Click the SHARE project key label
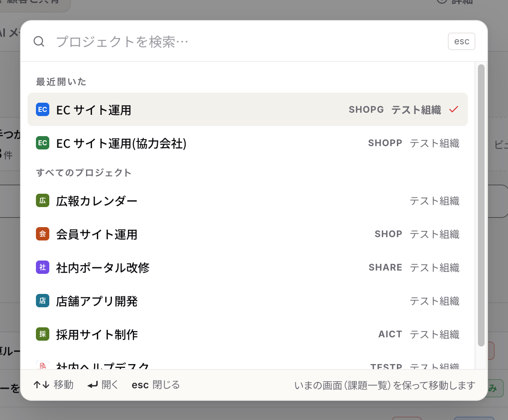Image resolution: width=508 pixels, height=420 pixels. pos(386,268)
